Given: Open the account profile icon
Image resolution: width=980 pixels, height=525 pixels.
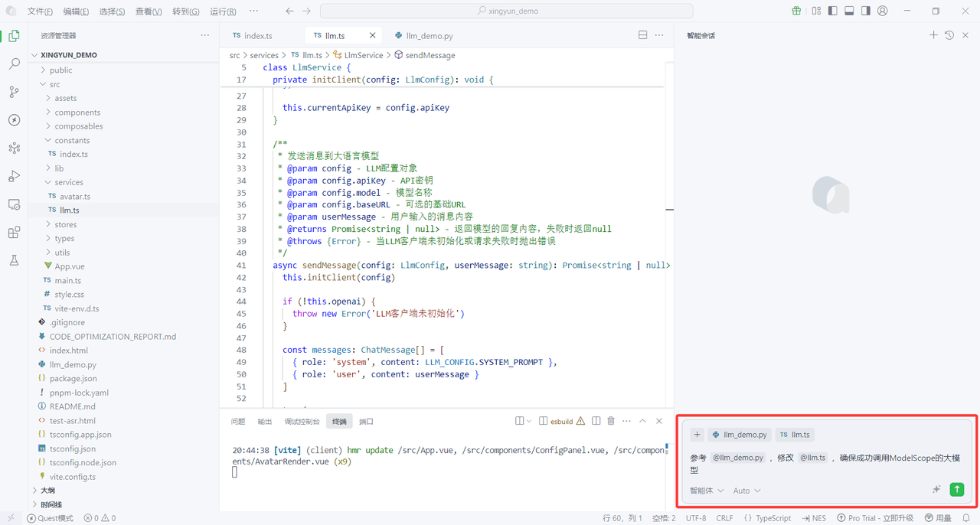Looking at the screenshot, I should click(883, 11).
